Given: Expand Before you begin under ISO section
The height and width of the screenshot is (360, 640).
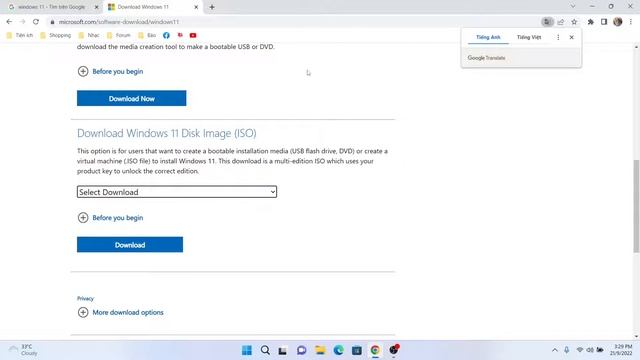Looking at the screenshot, I should point(110,218).
